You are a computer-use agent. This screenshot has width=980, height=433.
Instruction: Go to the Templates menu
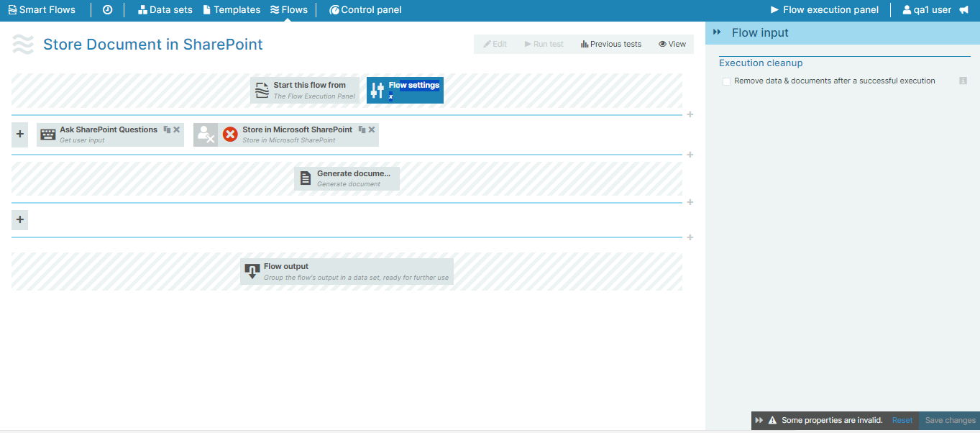(232, 10)
